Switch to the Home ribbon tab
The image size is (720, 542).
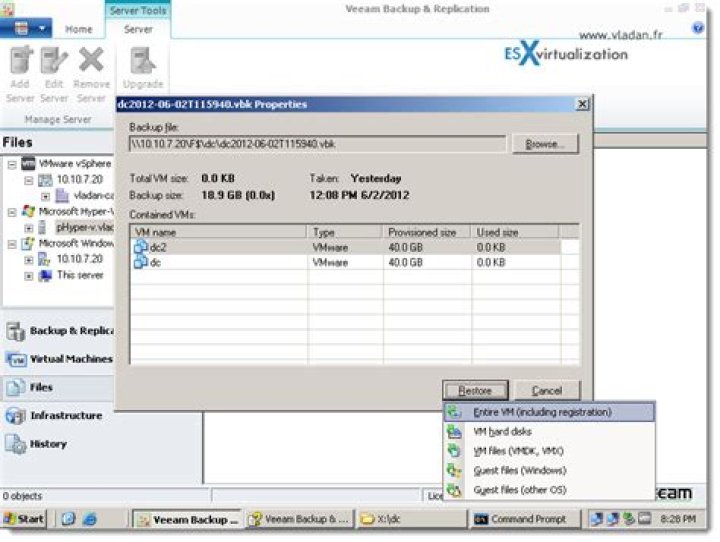point(79,30)
